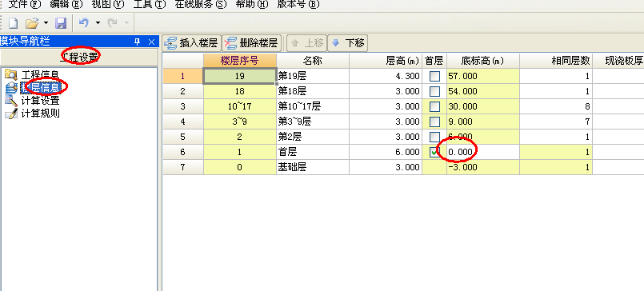Select name cell 第18层
The height and width of the screenshot is (291, 644).
click(313, 91)
